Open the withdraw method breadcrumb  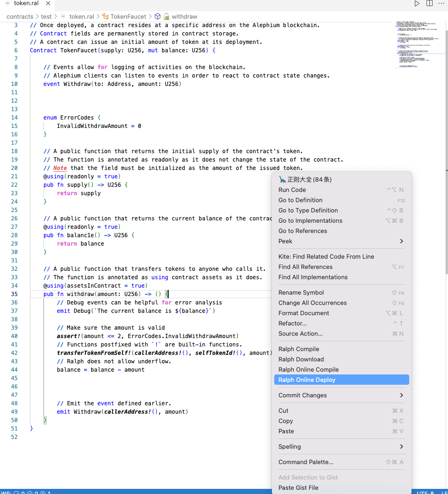click(185, 16)
